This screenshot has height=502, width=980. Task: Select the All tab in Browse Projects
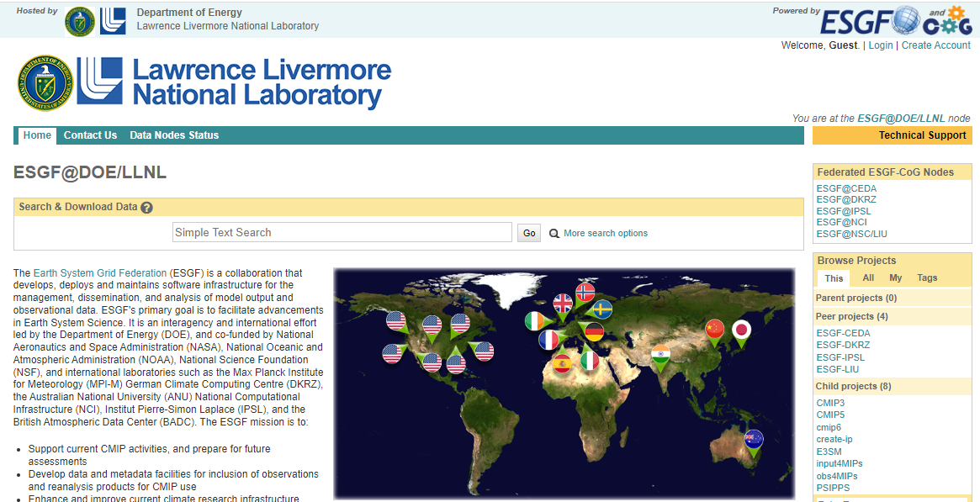pos(868,277)
